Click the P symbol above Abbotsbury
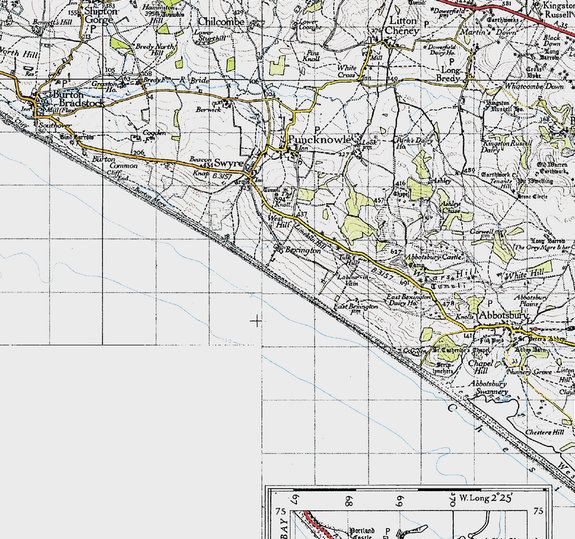This screenshot has width=575, height=539. [490, 303]
